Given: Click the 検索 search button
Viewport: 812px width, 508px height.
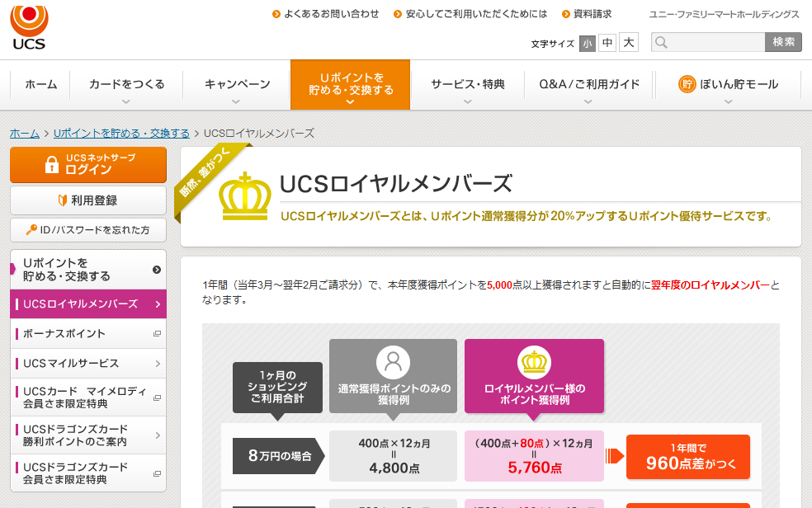Looking at the screenshot, I should pos(783,42).
